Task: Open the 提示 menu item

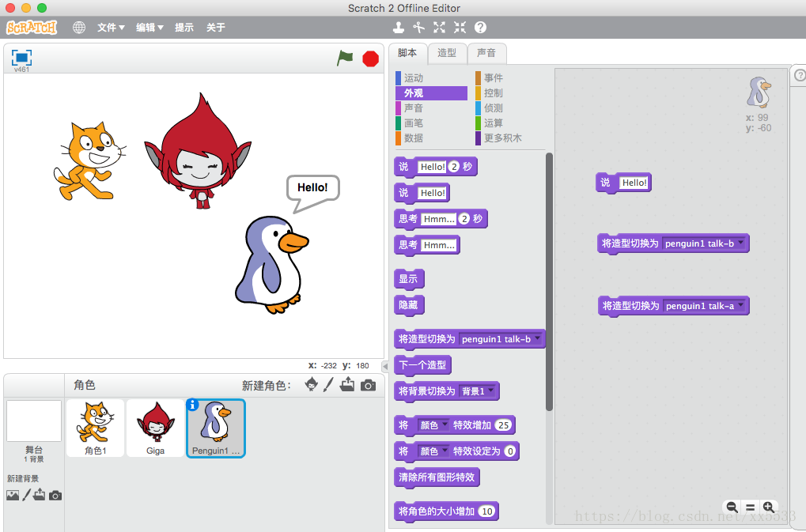Action: 184,27
